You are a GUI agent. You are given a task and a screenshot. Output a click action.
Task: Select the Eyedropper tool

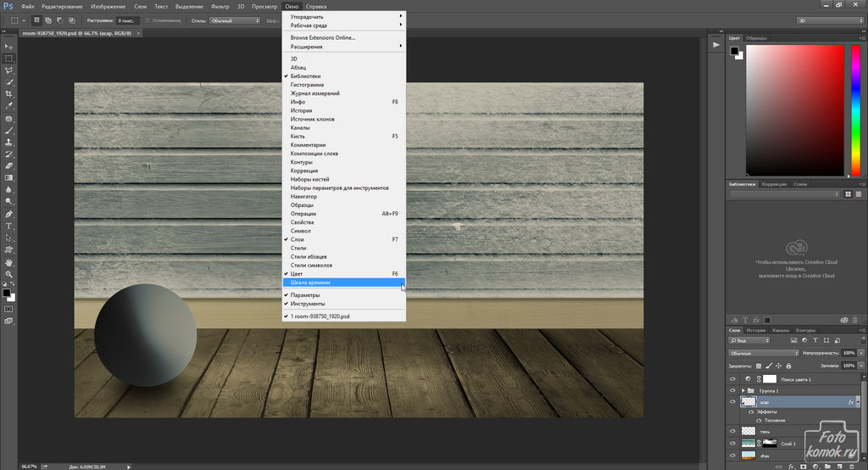pos(9,106)
